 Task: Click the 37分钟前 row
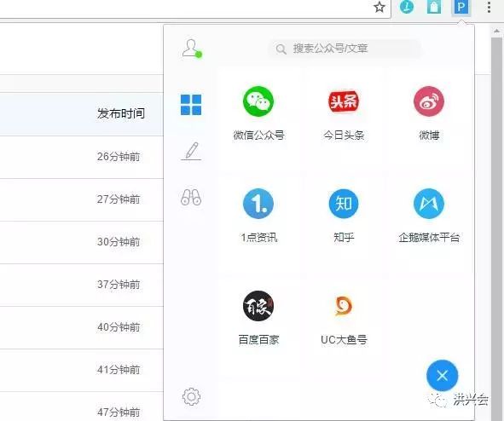click(82, 285)
